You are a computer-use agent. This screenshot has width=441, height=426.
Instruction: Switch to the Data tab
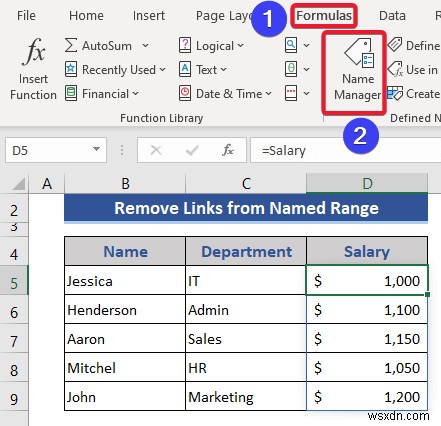(392, 15)
